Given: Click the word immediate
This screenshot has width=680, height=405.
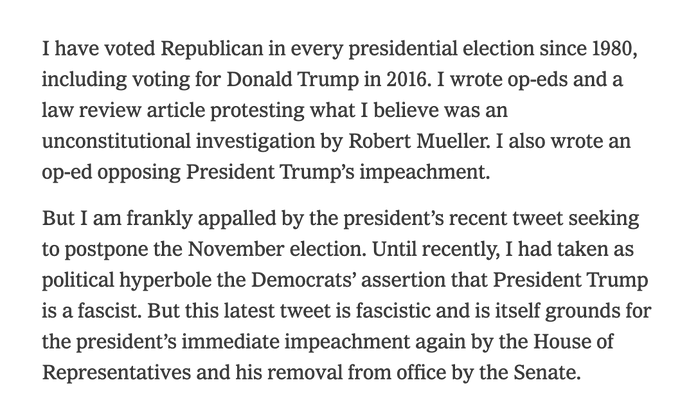Looking at the screenshot, I should tap(230, 342).
